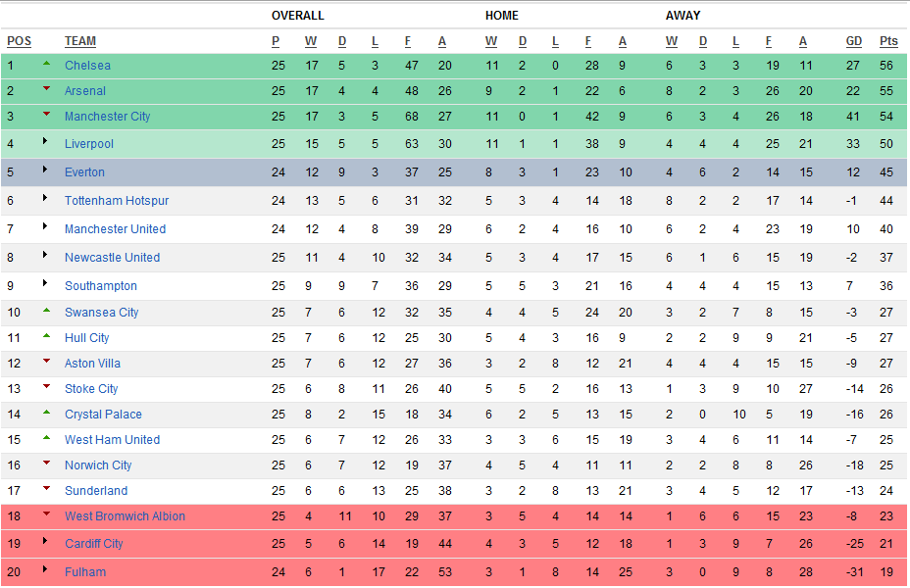The height and width of the screenshot is (588, 910).
Task: Click Swansea City's green up-arrow icon
Action: pyautogui.click(x=46, y=311)
